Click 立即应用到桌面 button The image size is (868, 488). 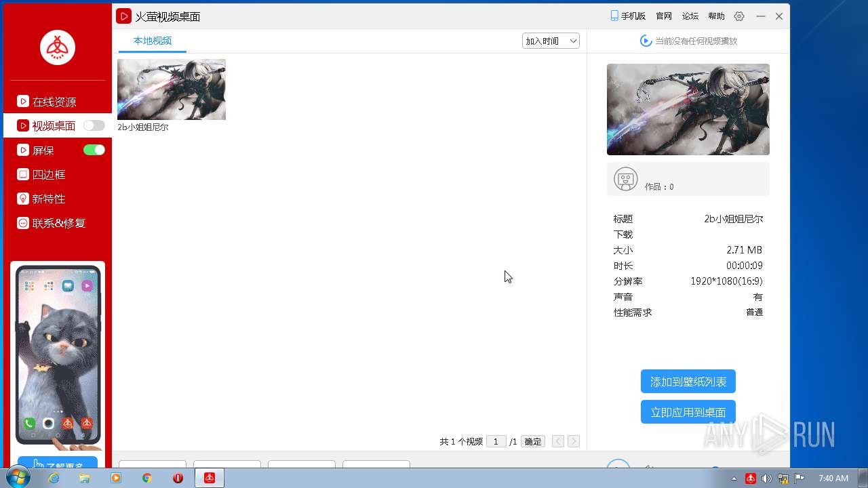(x=688, y=412)
